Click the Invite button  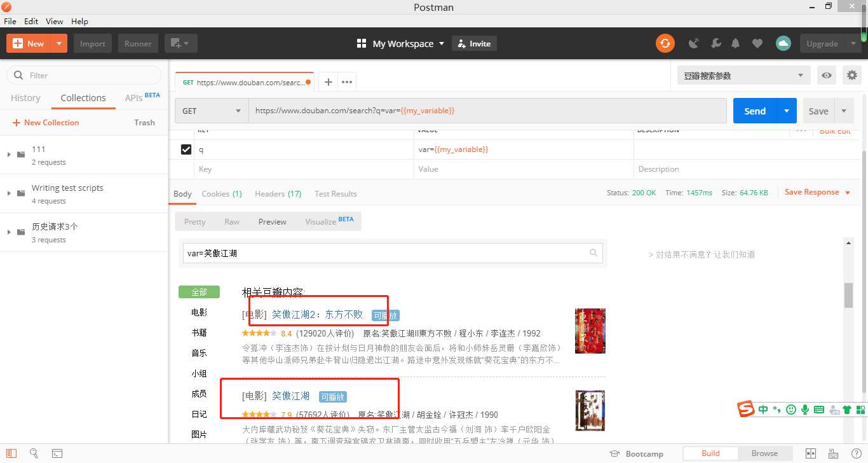pyautogui.click(x=474, y=43)
